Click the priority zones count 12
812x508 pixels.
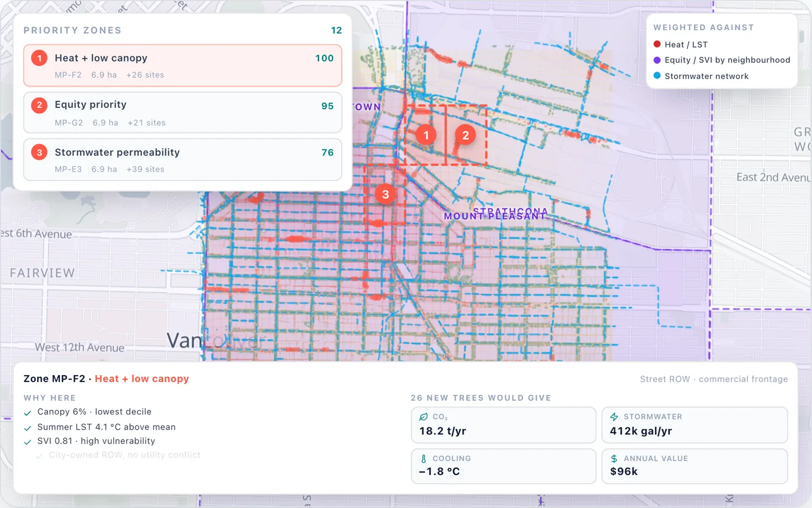pos(336,30)
